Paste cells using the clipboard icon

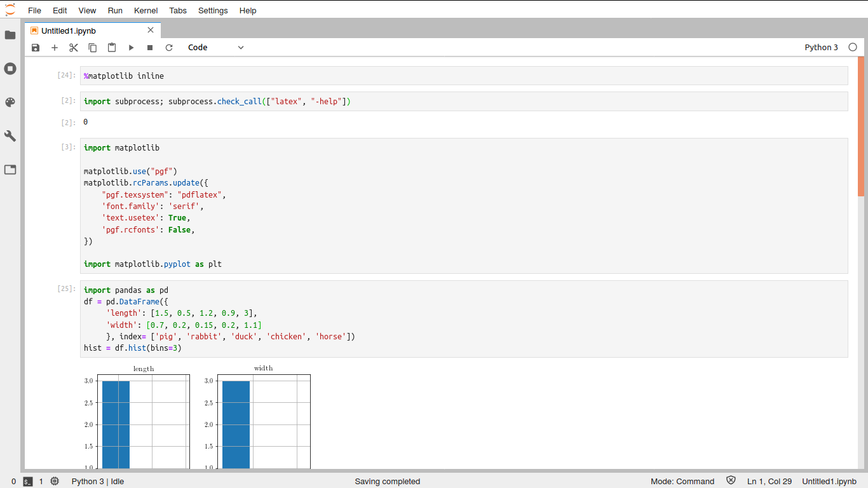[112, 48]
